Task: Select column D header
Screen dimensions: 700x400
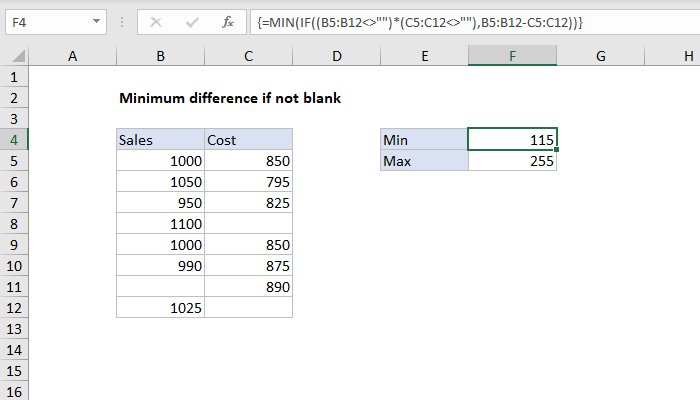Action: pyautogui.click(x=336, y=56)
